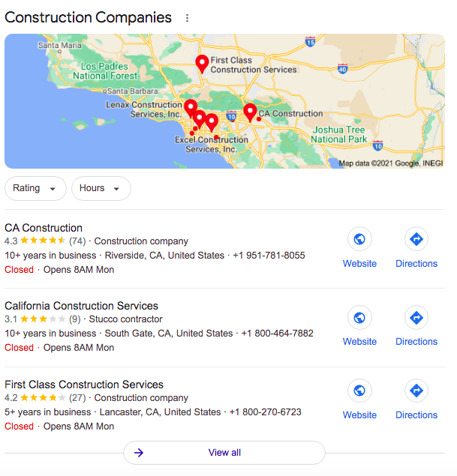Open the CA Construction listing title

pos(44,228)
